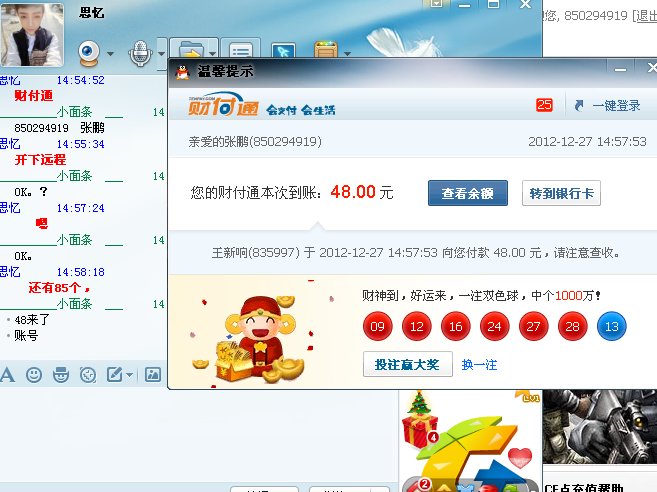
Task: Click the Christmas gift box icon
Action: pos(420,420)
